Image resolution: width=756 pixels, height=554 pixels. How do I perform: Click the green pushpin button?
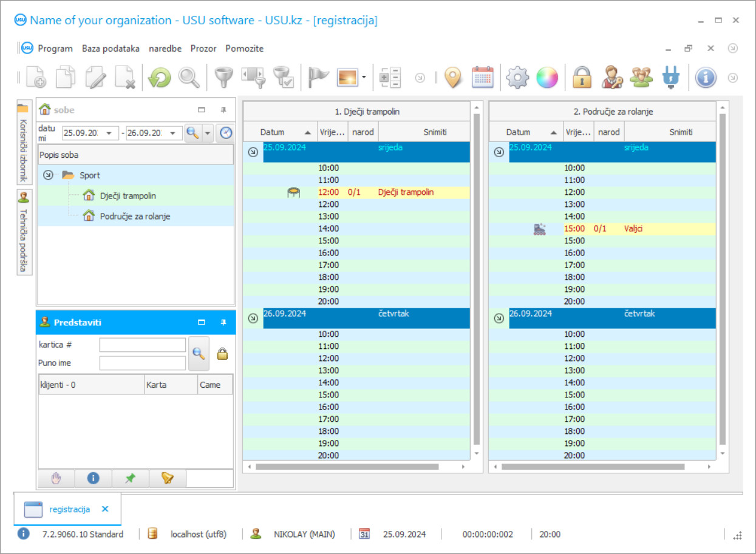point(130,478)
